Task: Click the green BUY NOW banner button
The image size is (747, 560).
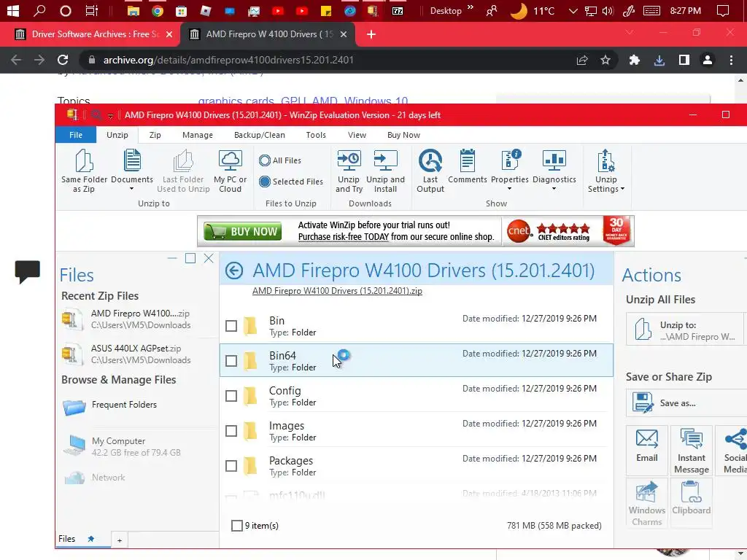Action: click(x=242, y=231)
